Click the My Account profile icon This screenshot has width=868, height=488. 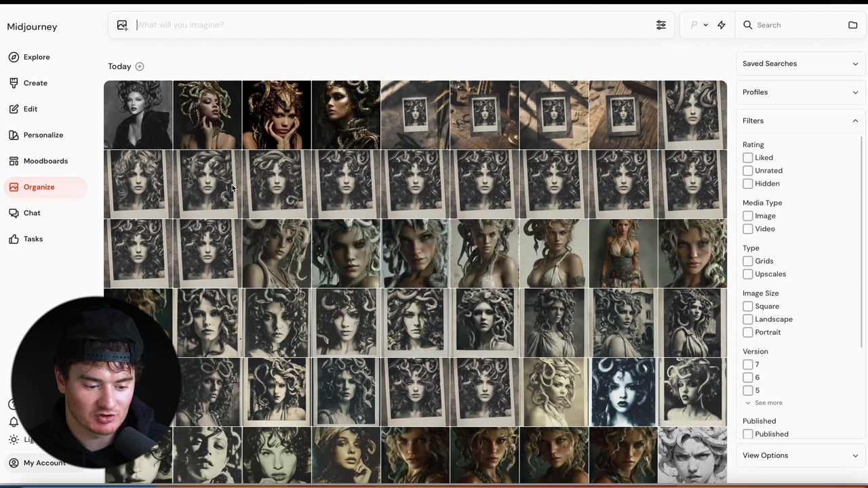click(x=14, y=463)
